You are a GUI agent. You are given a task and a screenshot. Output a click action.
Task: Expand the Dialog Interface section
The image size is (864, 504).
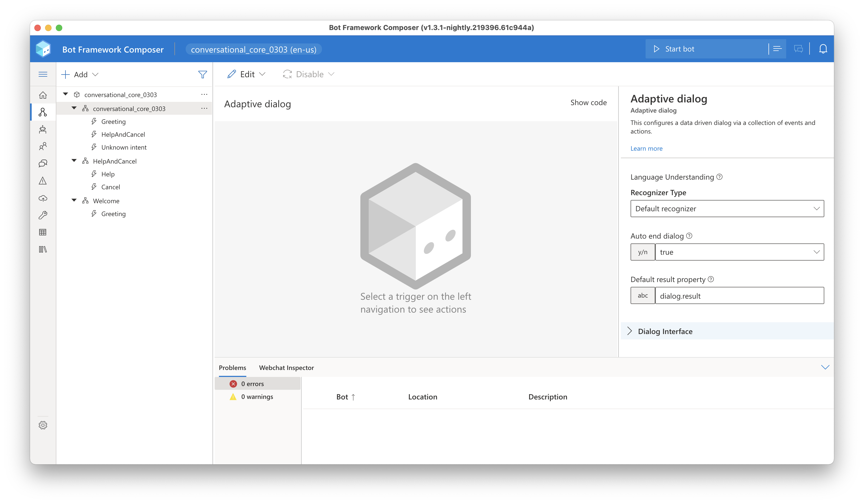click(727, 331)
